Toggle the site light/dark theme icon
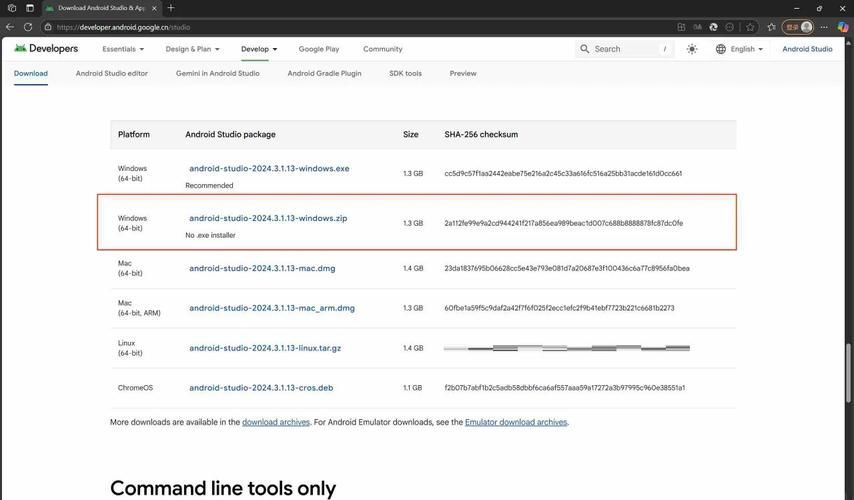Viewport: 854px width, 500px height. [692, 49]
